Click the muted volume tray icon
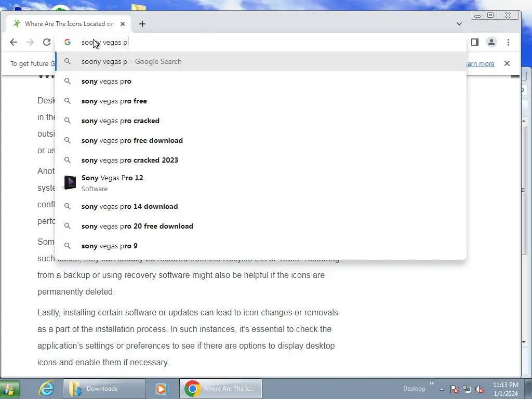 pyautogui.click(x=480, y=389)
